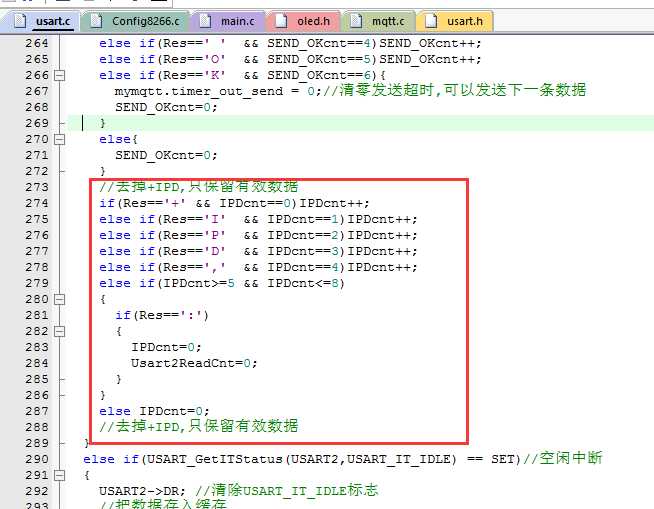Collapse the if block at line 282
The height and width of the screenshot is (509, 654).
(60, 331)
